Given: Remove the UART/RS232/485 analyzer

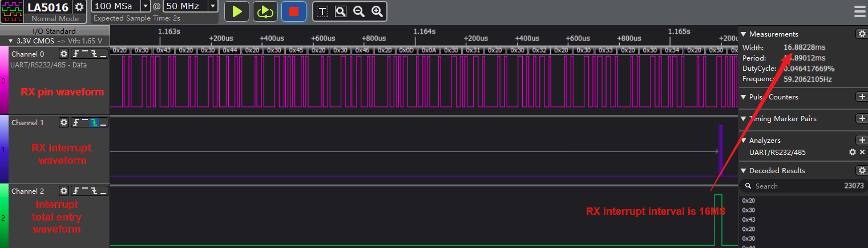Looking at the screenshot, I should coord(862,152).
